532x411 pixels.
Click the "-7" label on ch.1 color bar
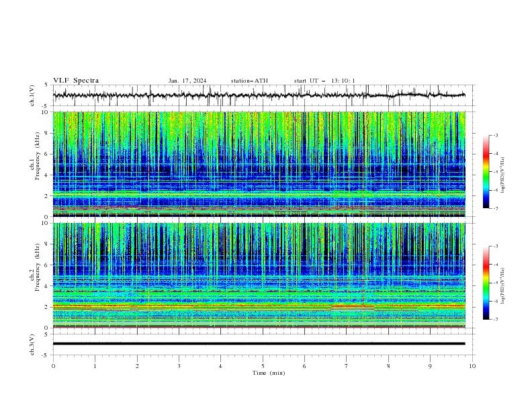pos(496,208)
